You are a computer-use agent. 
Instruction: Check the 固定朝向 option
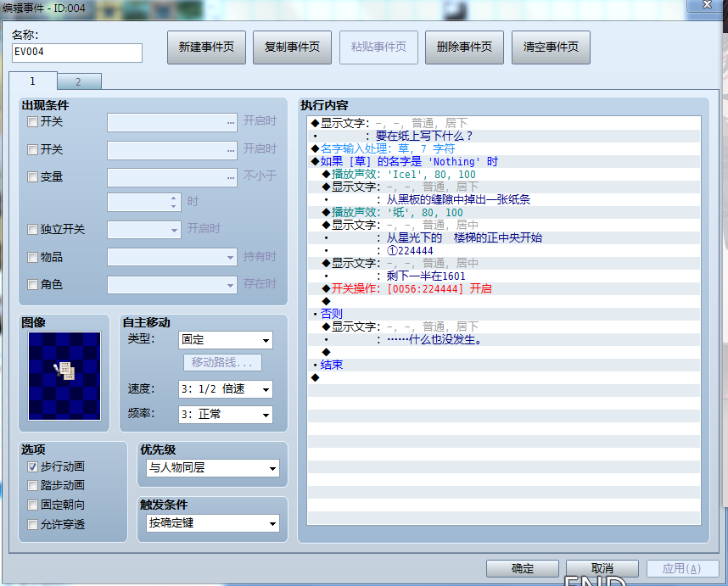pyautogui.click(x=32, y=505)
